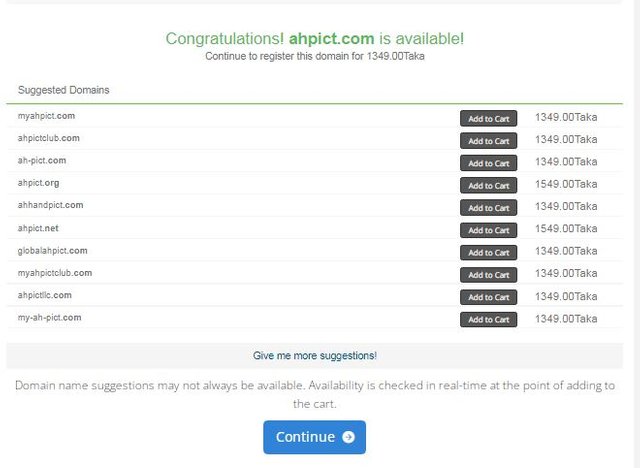Click the globalahpict.com domain text
The image size is (640, 468).
point(52,251)
